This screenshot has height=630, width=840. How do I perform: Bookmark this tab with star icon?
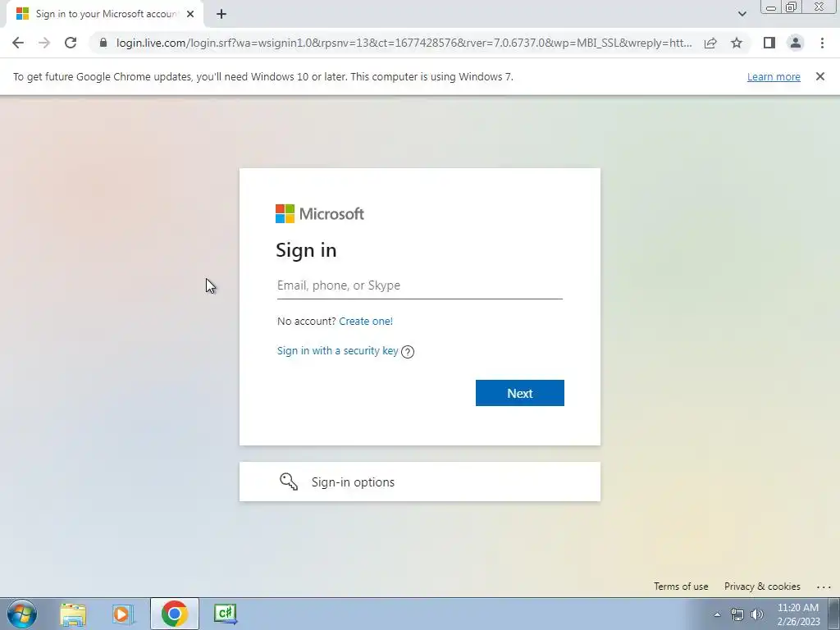coord(737,43)
